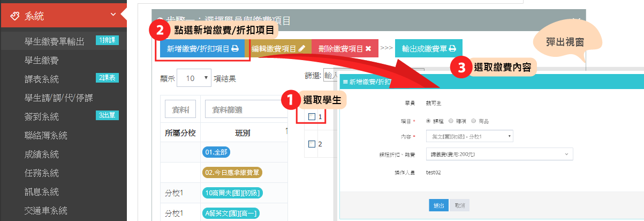Click the 系統 icon in the sidebar header
The width and height of the screenshot is (644, 221).
pos(16,16)
